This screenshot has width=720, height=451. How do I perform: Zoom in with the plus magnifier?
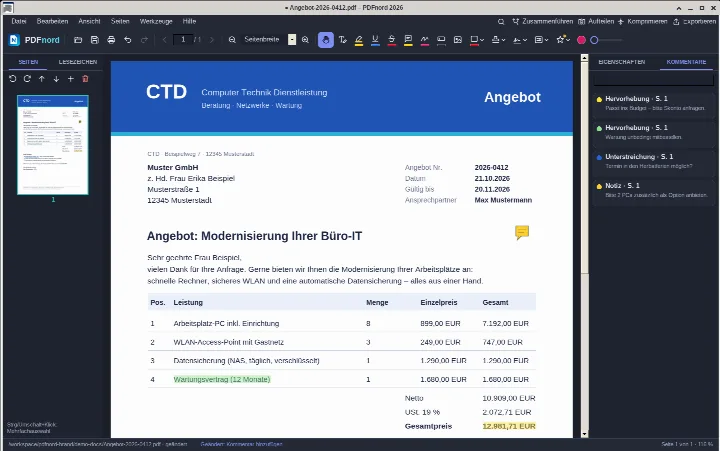pos(305,40)
